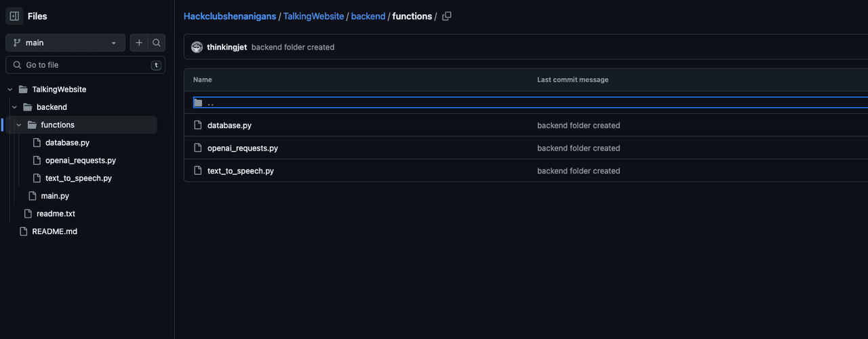Open text_to_speech.py commit message link
Viewport: 868px width, 339px height.
[578, 171]
